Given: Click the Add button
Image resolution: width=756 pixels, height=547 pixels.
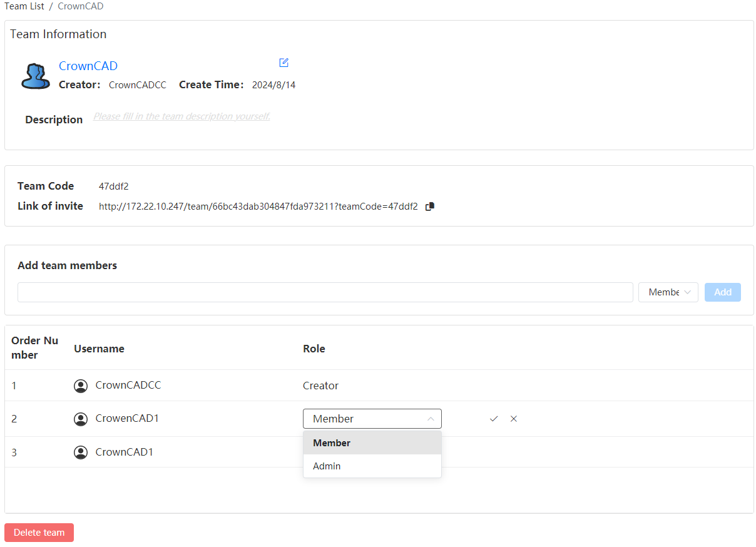Looking at the screenshot, I should pyautogui.click(x=723, y=292).
